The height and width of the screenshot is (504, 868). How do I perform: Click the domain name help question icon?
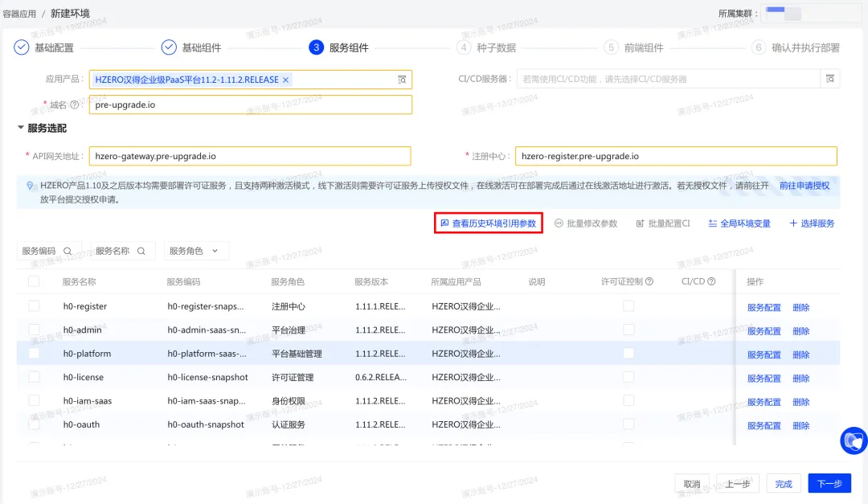point(74,104)
